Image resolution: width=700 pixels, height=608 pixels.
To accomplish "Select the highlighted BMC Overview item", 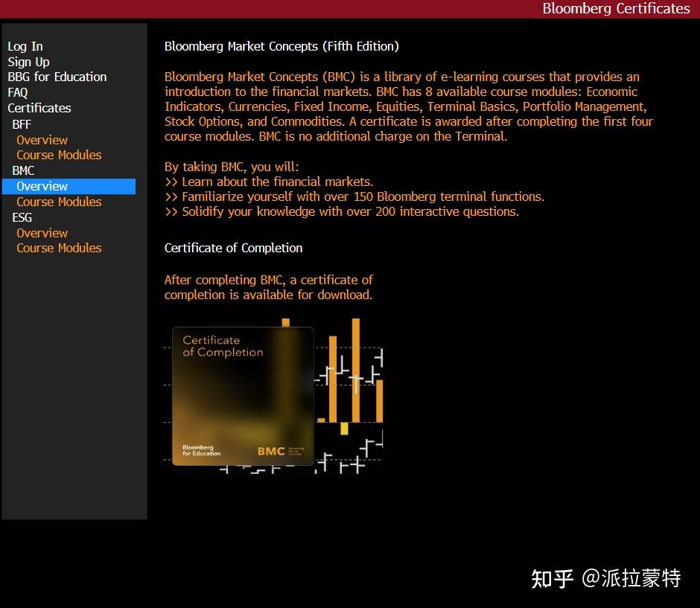I will [69, 187].
